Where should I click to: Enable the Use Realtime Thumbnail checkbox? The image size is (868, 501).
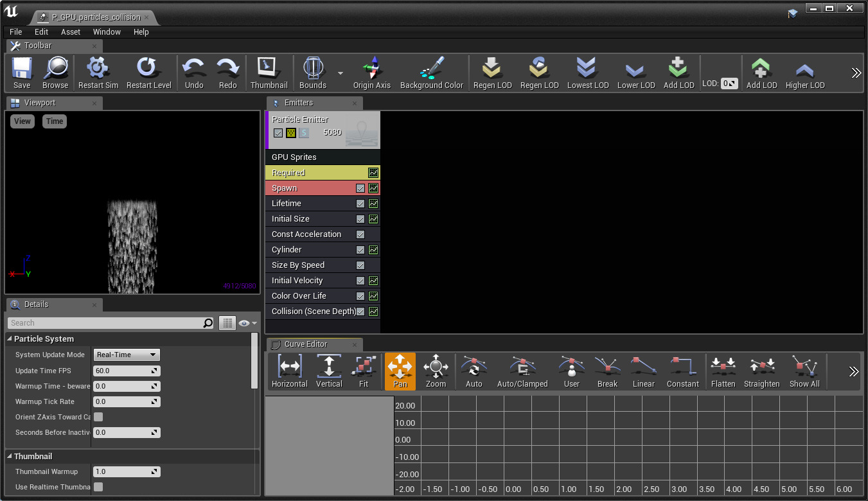pyautogui.click(x=98, y=487)
